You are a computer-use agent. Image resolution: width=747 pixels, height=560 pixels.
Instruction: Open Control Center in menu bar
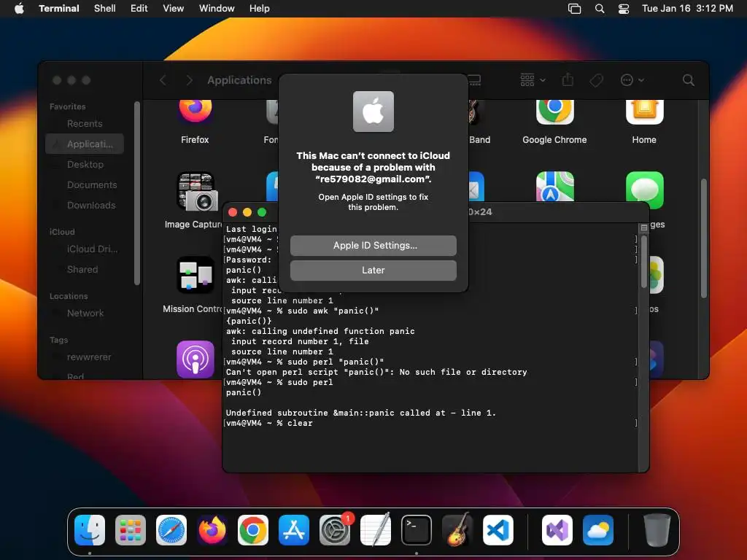tap(624, 9)
